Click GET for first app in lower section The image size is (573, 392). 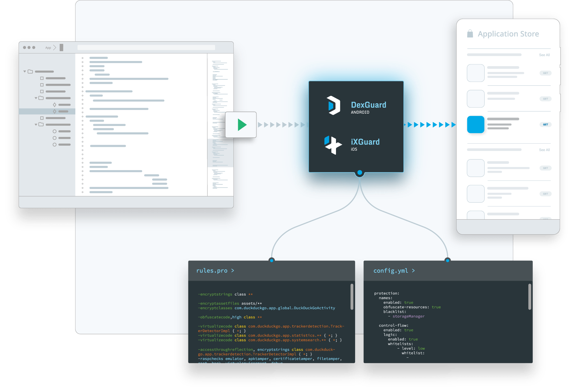click(x=545, y=168)
